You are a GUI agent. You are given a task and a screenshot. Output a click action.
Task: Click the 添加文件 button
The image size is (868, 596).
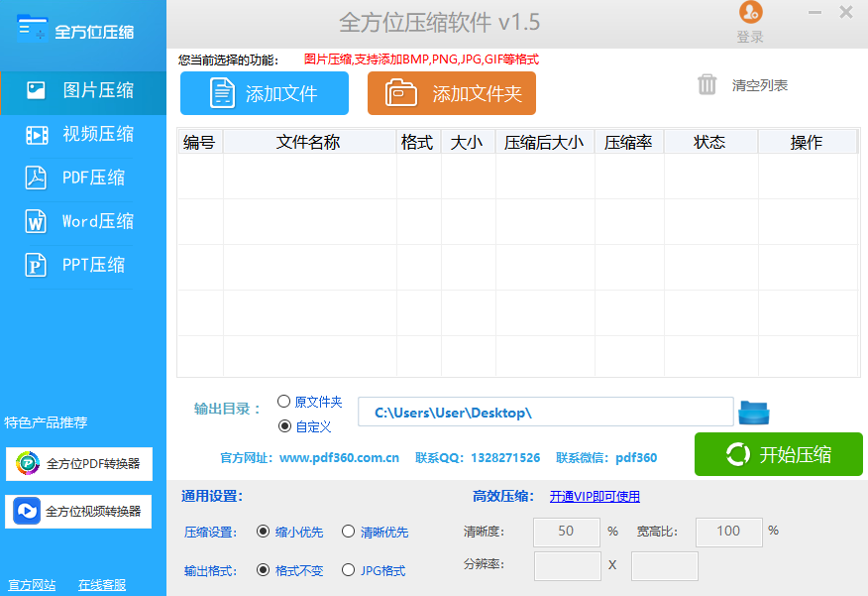(264, 93)
